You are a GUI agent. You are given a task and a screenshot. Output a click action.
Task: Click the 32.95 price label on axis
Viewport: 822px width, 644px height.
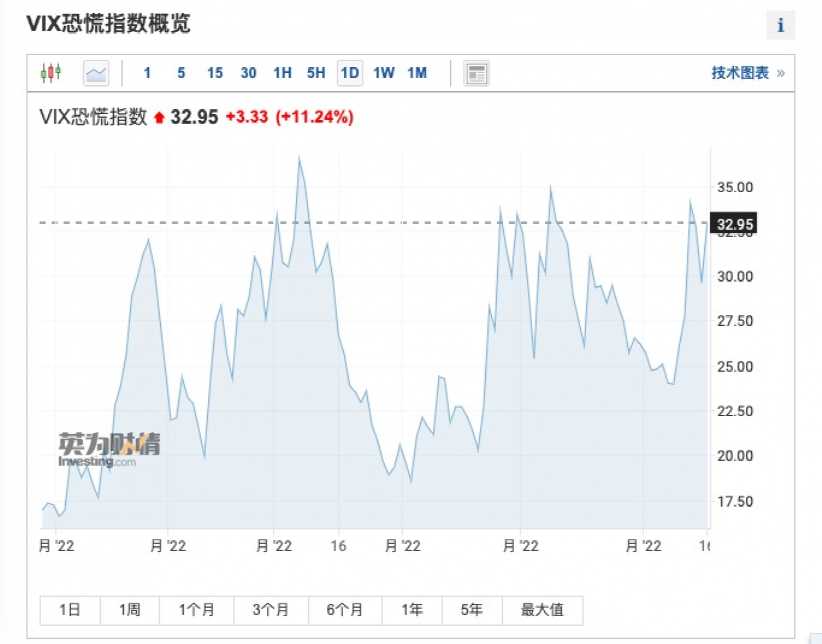735,224
